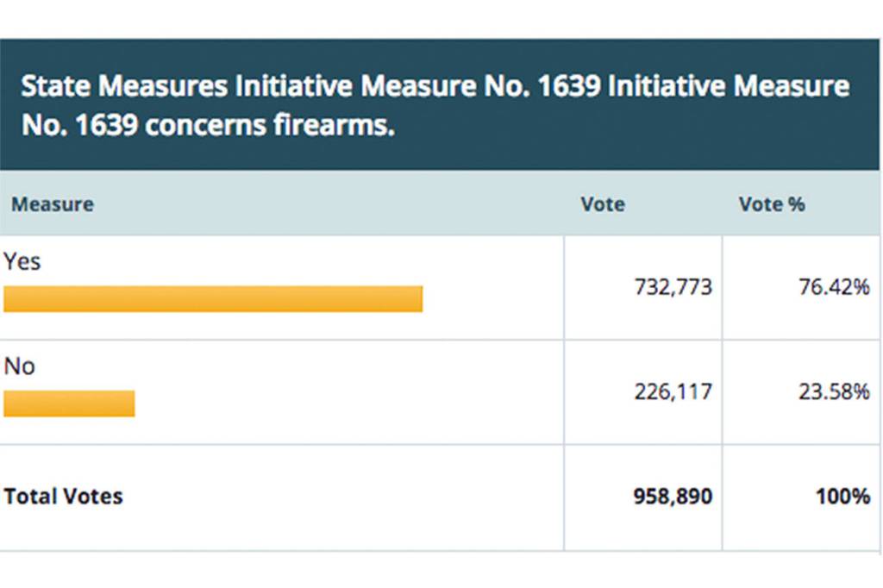
Task: Select the total count 958,890
Action: click(673, 497)
